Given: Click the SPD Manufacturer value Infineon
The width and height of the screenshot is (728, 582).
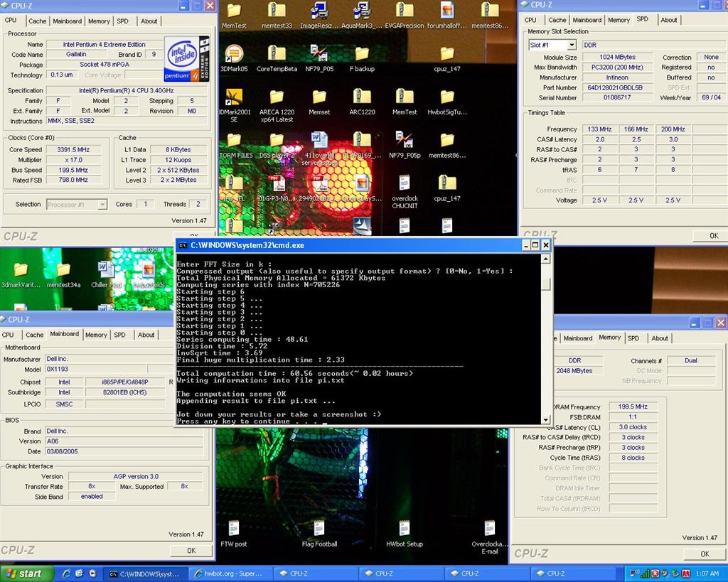Looking at the screenshot, I should click(617, 77).
